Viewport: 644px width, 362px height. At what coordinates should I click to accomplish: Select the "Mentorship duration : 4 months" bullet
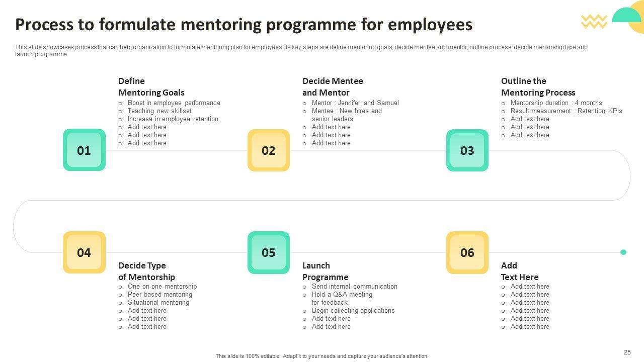556,103
